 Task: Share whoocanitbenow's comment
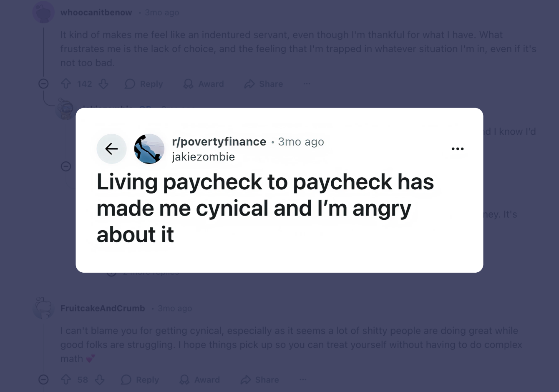264,84
